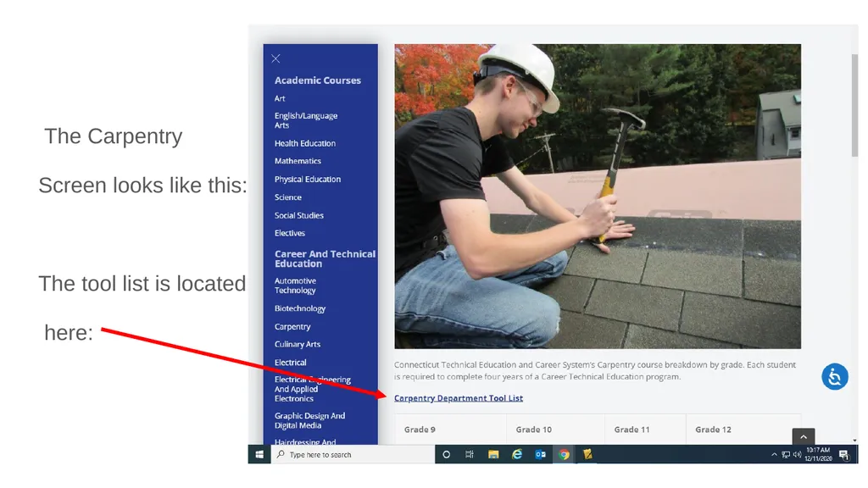Click the back-to-top arrow button

coord(804,436)
